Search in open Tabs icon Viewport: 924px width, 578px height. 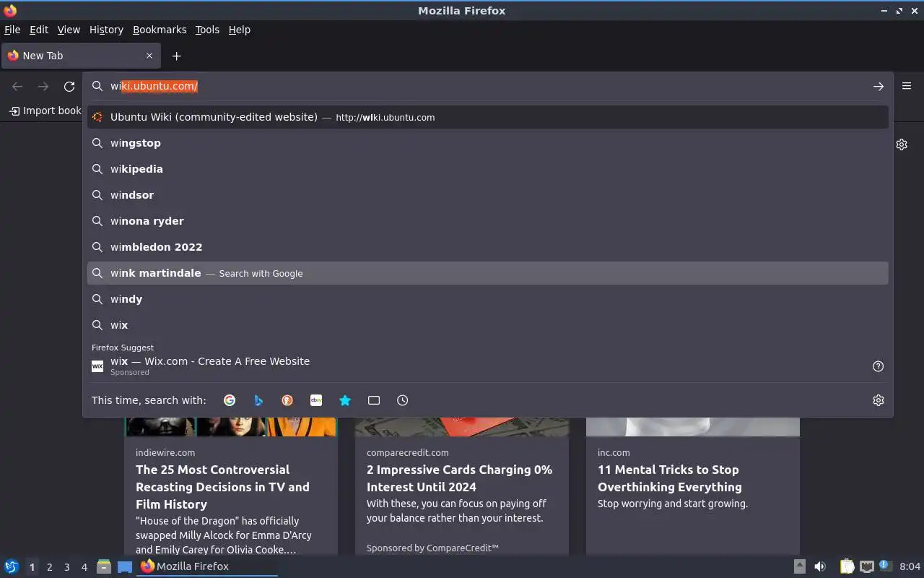[x=374, y=400]
